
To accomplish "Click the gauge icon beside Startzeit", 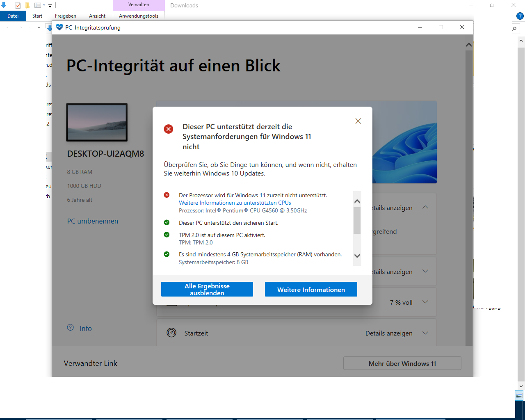I will (171, 333).
